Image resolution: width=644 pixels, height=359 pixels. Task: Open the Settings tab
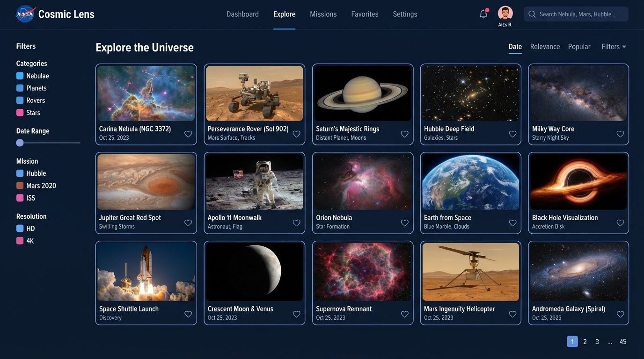point(405,14)
